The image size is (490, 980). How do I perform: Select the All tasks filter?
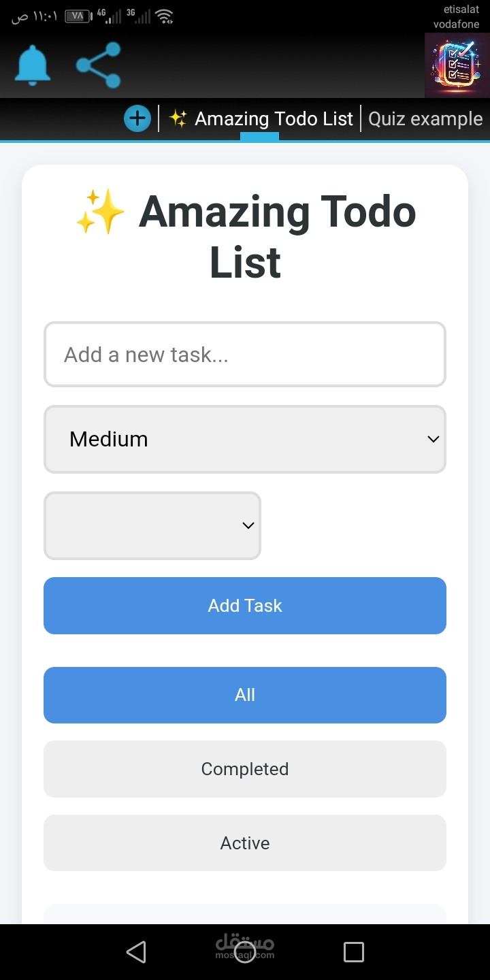245,695
